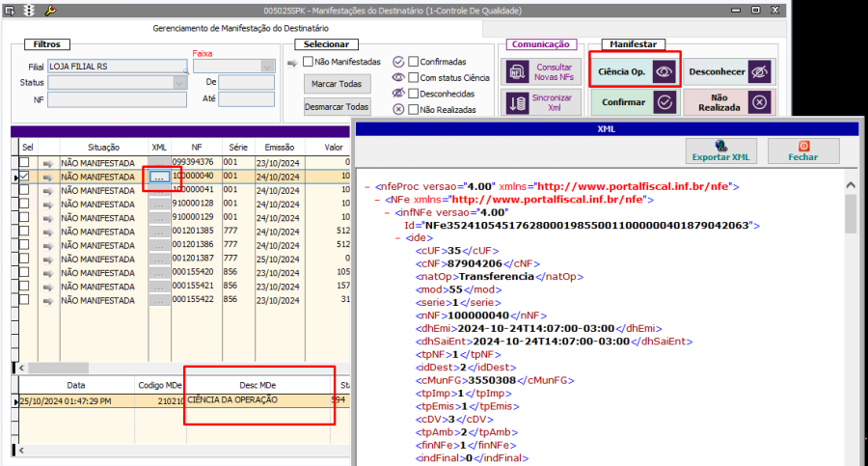This screenshot has height=466, width=868.
Task: Tick the Com status Ciência checkbox
Action: pyautogui.click(x=414, y=77)
